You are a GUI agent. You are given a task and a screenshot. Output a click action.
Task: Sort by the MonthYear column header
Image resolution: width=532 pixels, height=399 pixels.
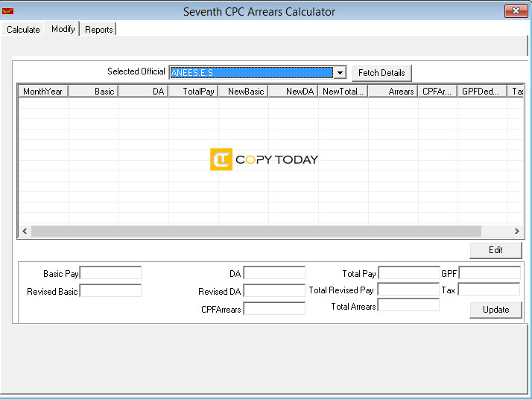tap(43, 92)
